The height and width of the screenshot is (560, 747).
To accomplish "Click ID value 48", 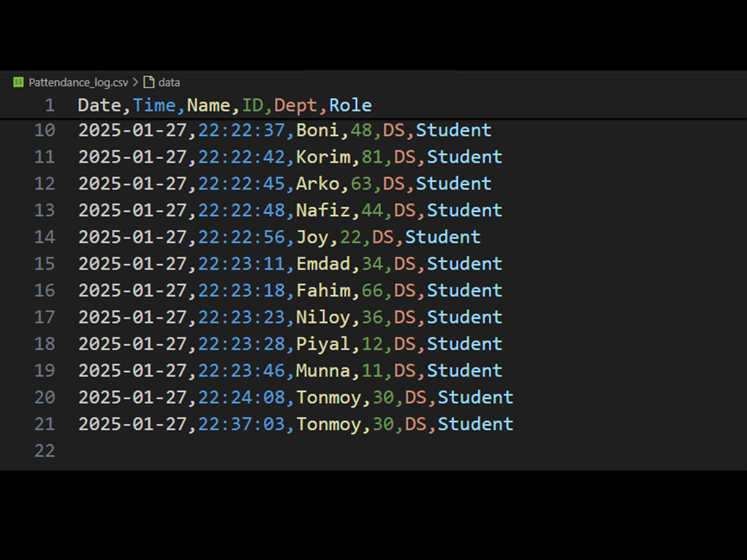I will pyautogui.click(x=361, y=130).
